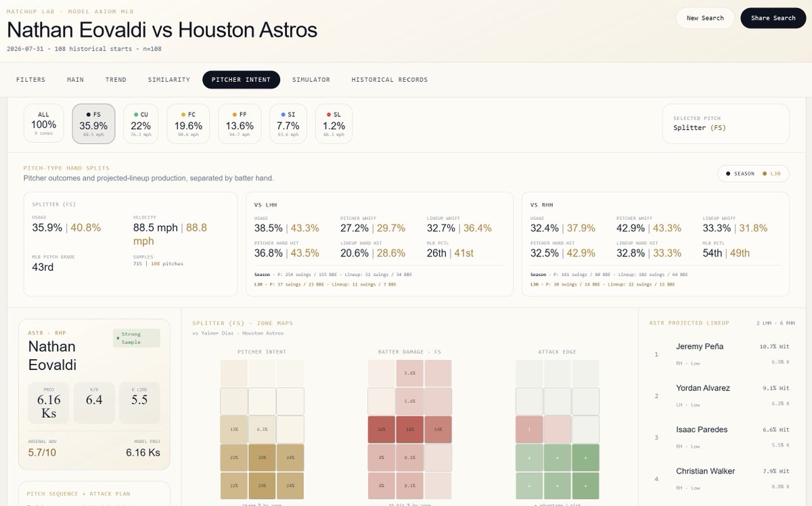Viewport: 812px width, 506px height.
Task: Select the CU 22% pitch chip
Action: (141, 124)
